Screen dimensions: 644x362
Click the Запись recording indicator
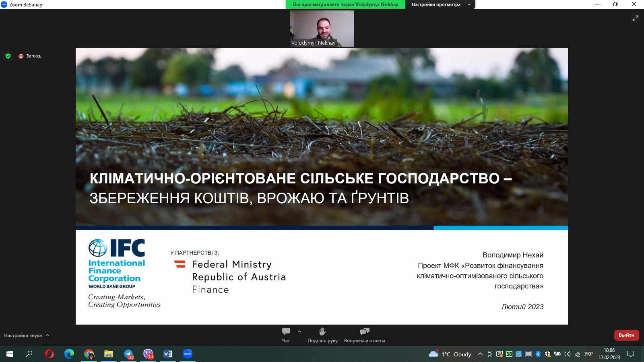30,56
